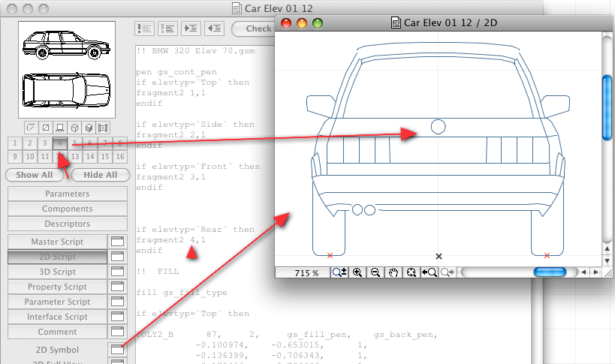Toggle fragment 9 visibility
This screenshot has height=364, width=615.
[x=15, y=157]
